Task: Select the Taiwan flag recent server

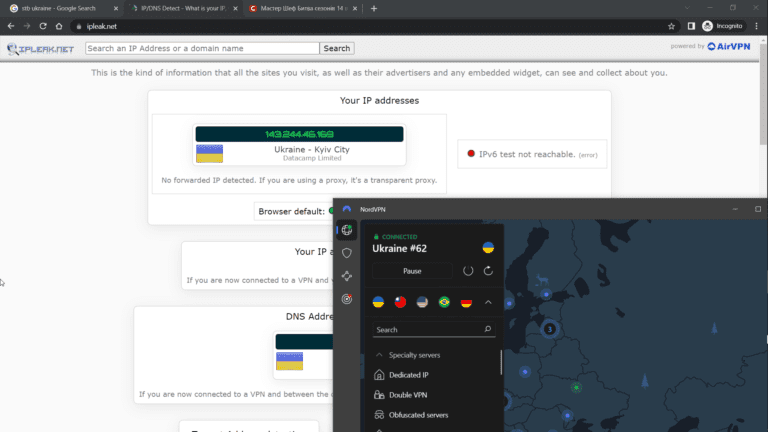Action: (x=400, y=302)
